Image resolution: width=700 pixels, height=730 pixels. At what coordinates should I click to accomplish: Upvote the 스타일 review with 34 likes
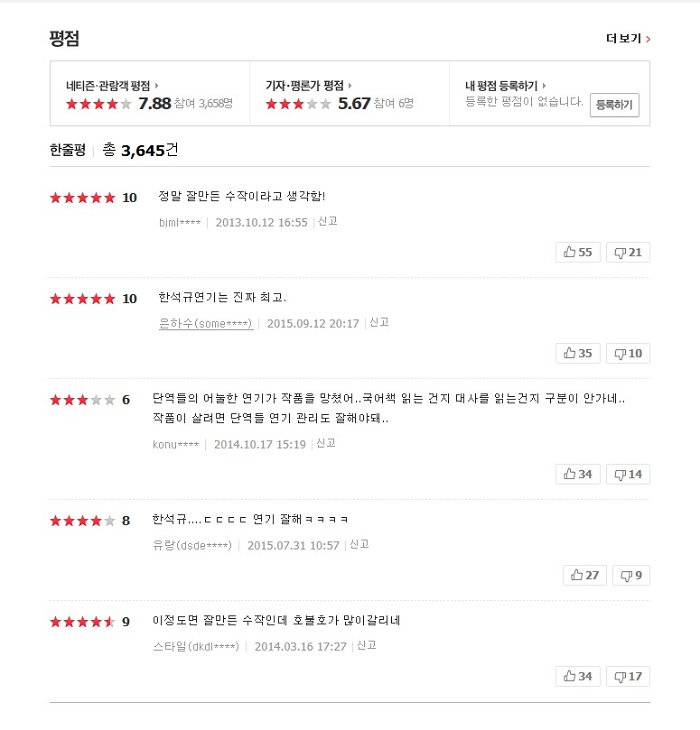point(578,676)
